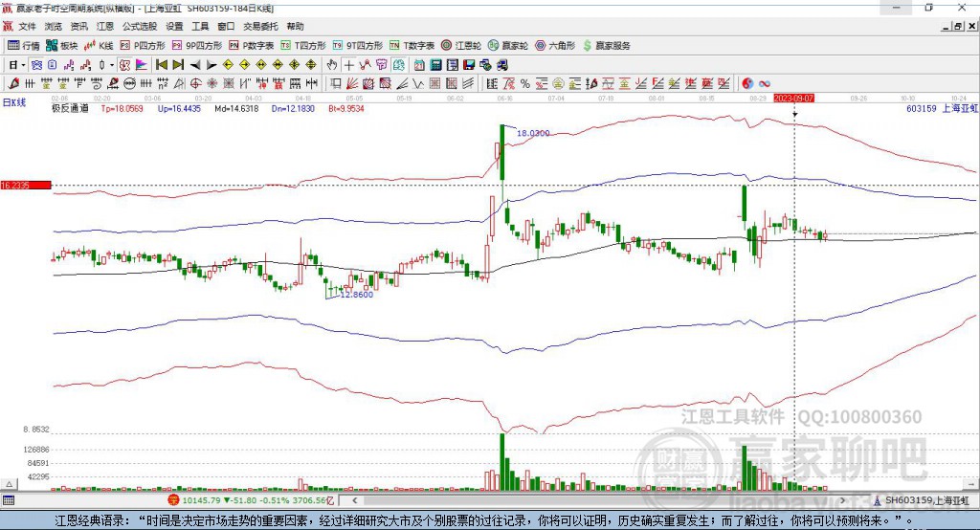Click the calendar date icon
This screenshot has width=980, height=530.
[419, 65]
